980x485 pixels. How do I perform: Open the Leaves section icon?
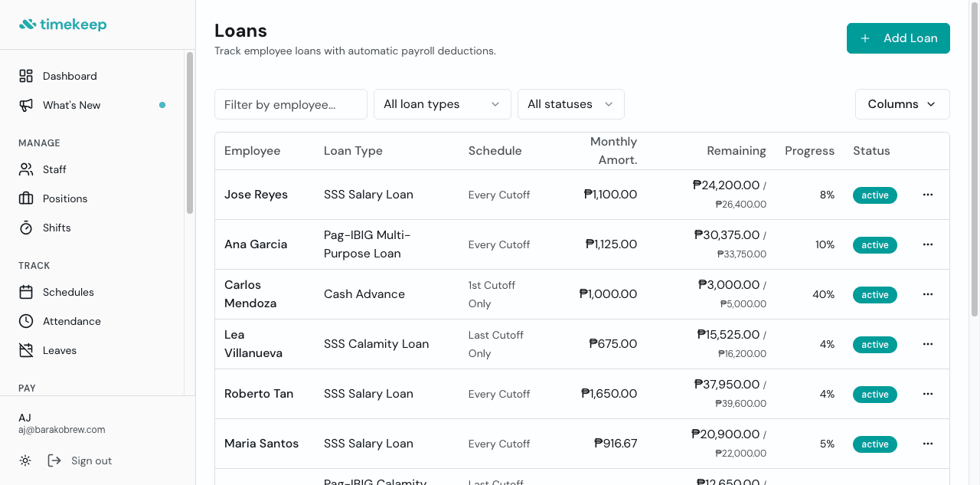point(25,350)
